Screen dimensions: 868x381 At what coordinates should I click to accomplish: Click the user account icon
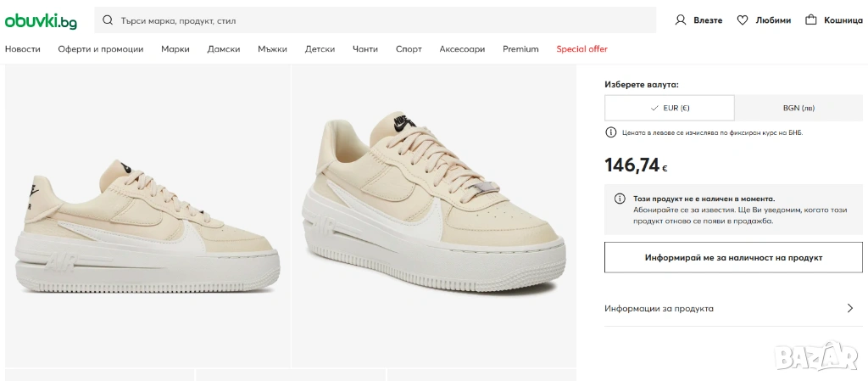(x=680, y=20)
